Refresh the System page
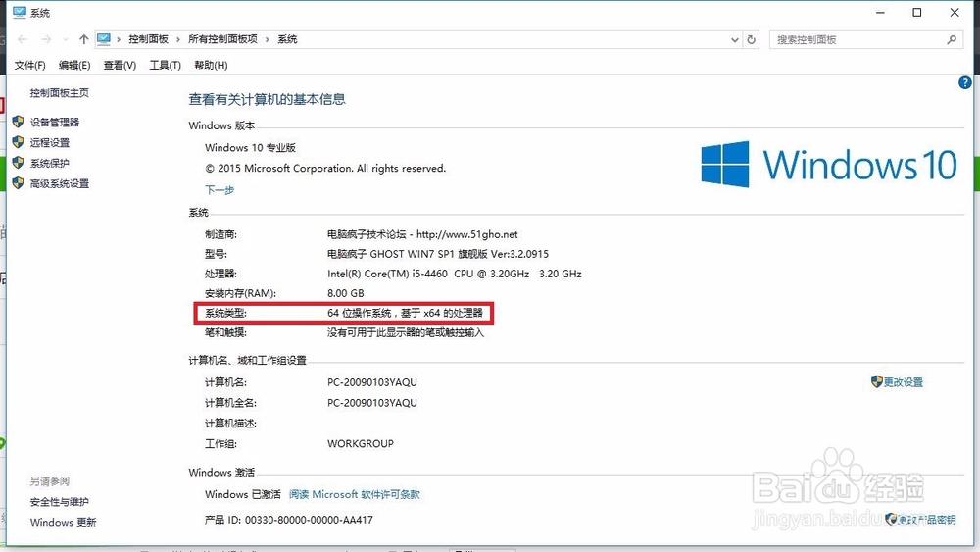Image resolution: width=980 pixels, height=552 pixels. 752,39
